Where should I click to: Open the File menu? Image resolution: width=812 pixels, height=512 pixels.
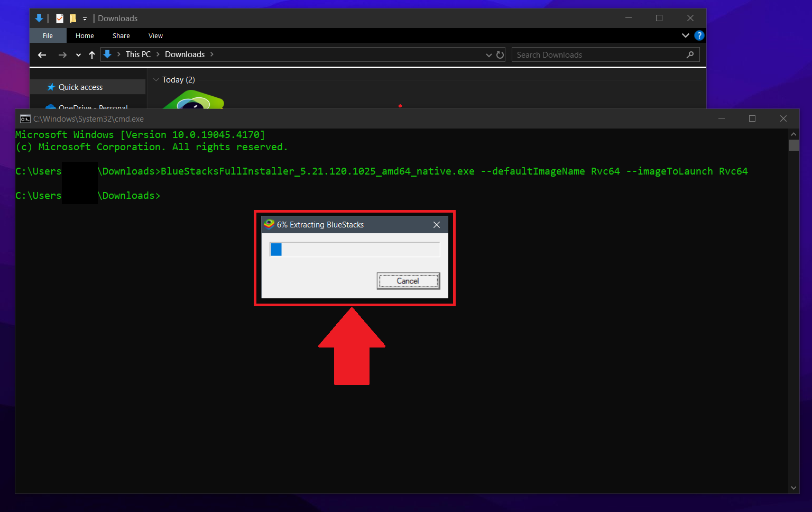(x=48, y=35)
